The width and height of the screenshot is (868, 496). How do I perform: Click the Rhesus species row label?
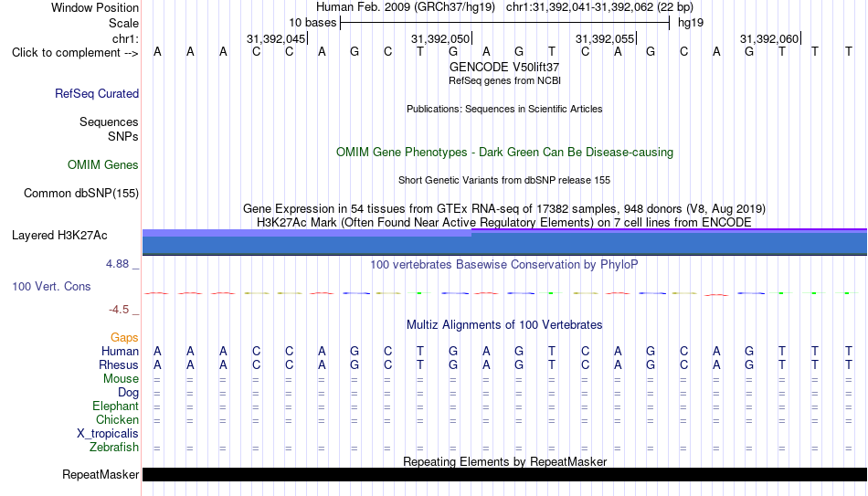tap(118, 364)
